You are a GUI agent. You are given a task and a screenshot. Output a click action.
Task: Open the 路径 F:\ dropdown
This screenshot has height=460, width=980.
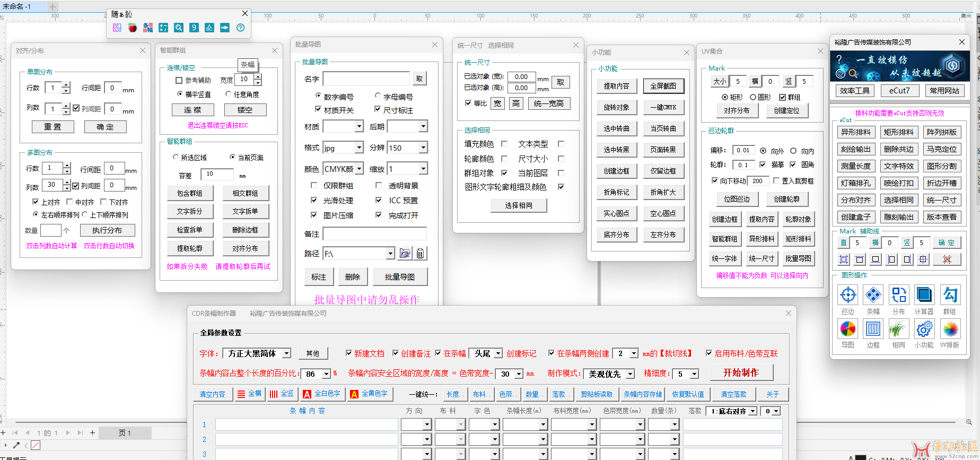pyautogui.click(x=390, y=254)
